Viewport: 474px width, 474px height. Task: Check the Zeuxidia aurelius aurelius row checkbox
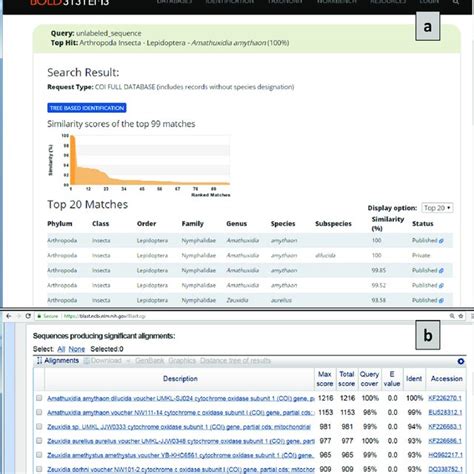click(39, 441)
